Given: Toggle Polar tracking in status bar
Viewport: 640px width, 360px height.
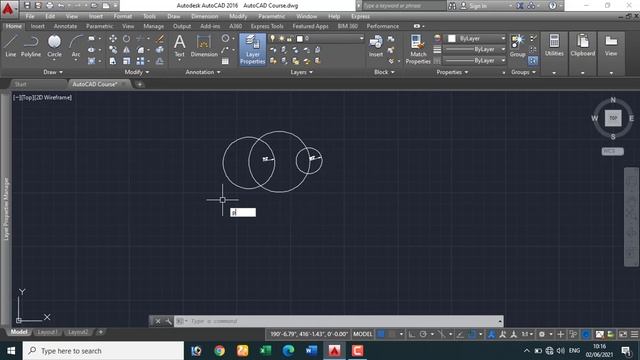Looking at the screenshot, I should click(423, 334).
